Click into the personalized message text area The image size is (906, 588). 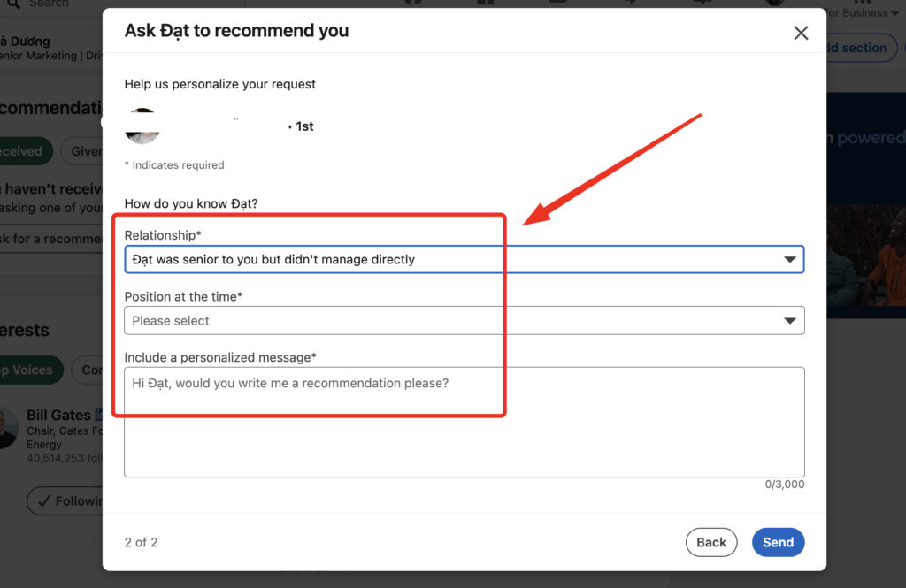point(464,422)
